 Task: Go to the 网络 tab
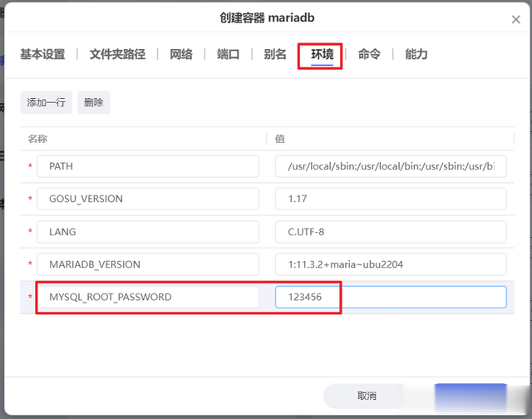point(181,54)
